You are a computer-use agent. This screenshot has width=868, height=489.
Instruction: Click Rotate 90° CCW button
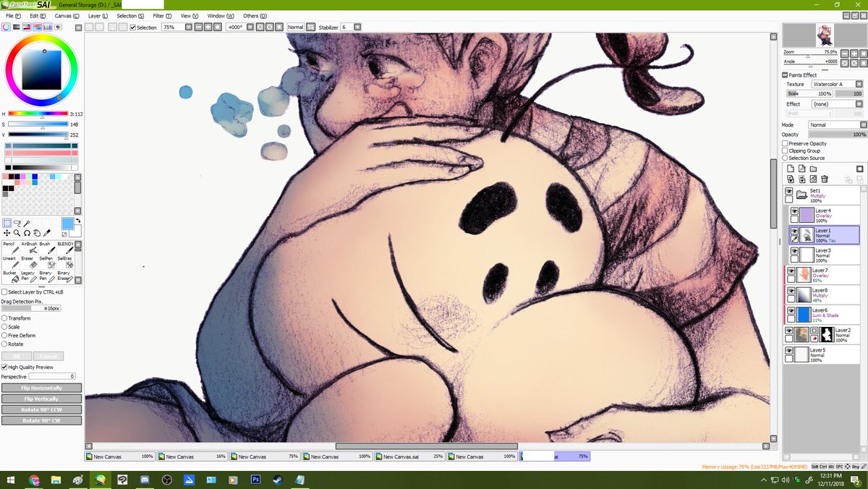tap(41, 409)
